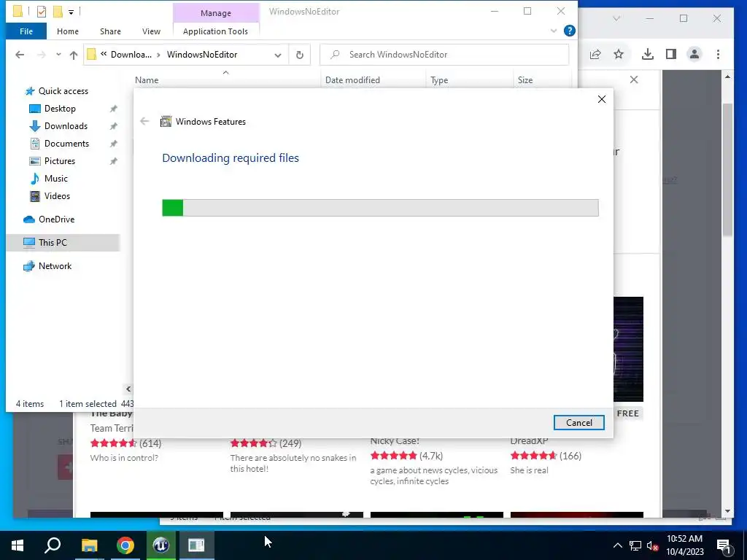Sort files by Type column

[x=439, y=80]
